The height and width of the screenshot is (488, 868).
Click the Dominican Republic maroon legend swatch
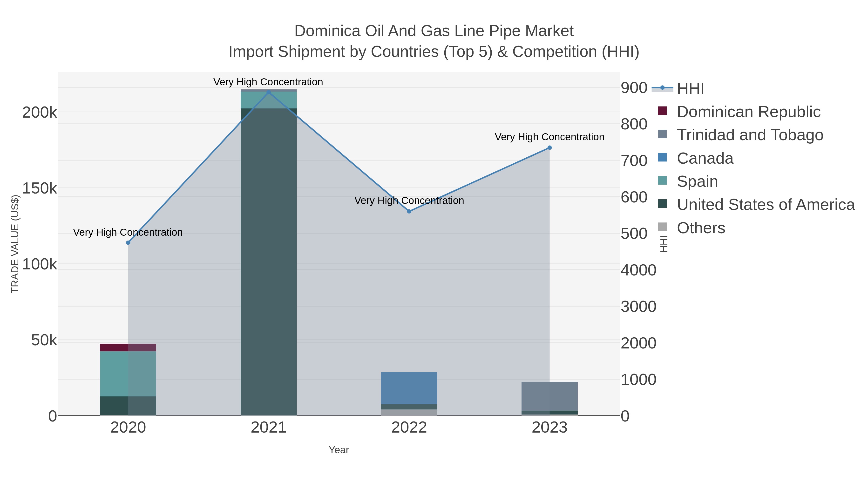coord(663,111)
